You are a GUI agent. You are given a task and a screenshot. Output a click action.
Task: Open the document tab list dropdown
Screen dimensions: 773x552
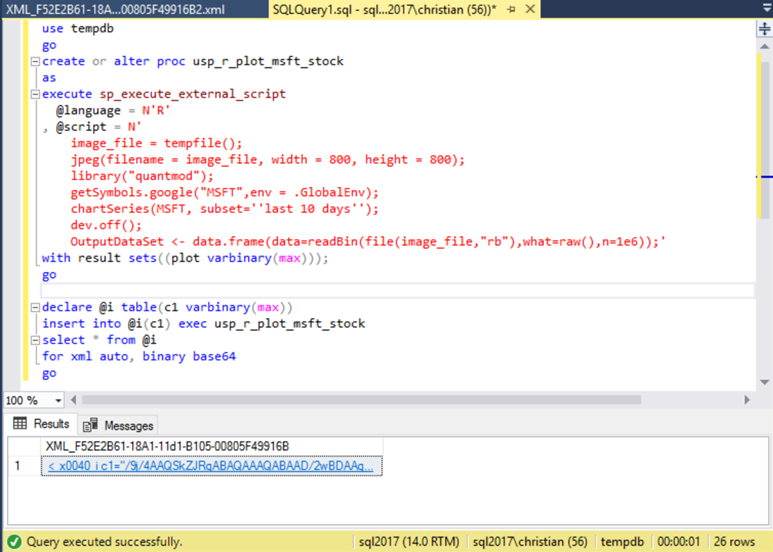pos(762,10)
